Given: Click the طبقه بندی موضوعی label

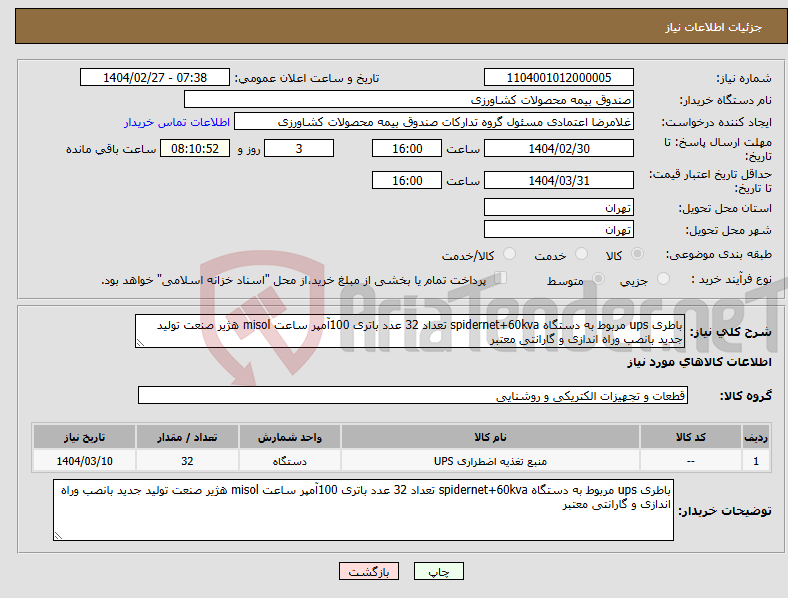Looking at the screenshot, I should click(719, 254).
